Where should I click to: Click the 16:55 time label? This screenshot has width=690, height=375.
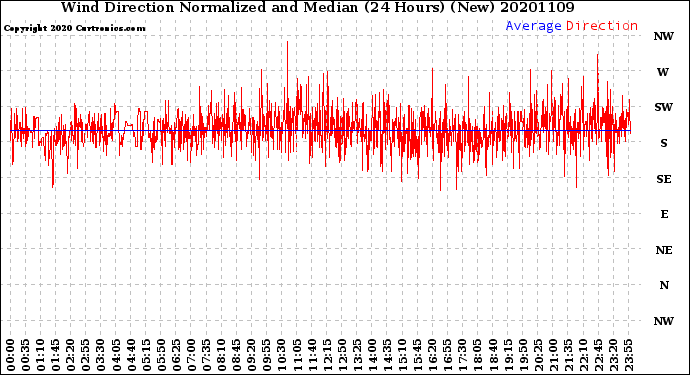[x=448, y=355]
